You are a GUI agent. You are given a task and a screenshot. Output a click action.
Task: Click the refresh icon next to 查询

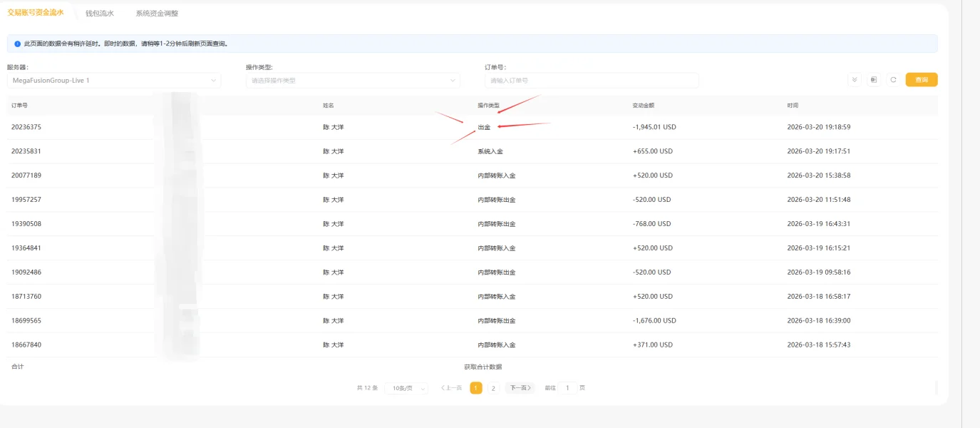[x=893, y=80]
